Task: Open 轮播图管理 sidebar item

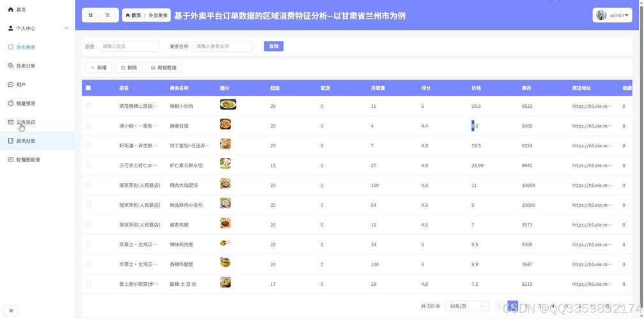Action: coord(37,160)
